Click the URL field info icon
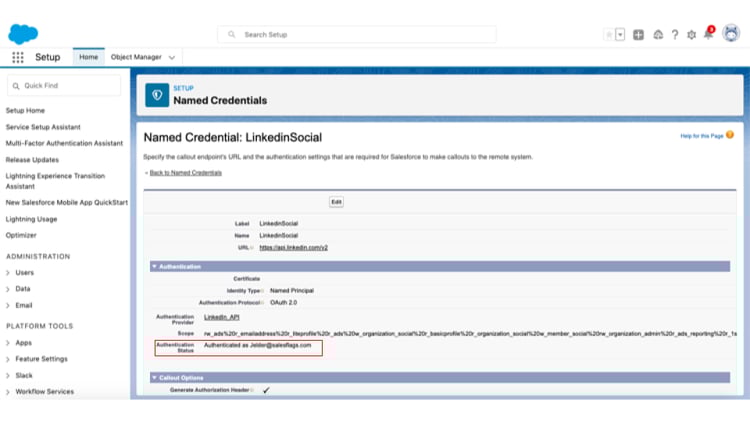This screenshot has width=750, height=421. tap(252, 248)
